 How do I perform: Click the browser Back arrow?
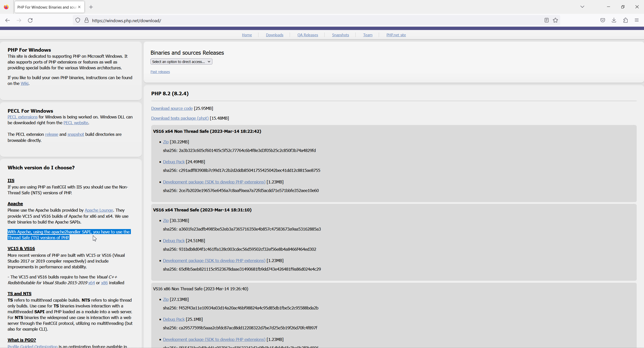[x=8, y=20]
